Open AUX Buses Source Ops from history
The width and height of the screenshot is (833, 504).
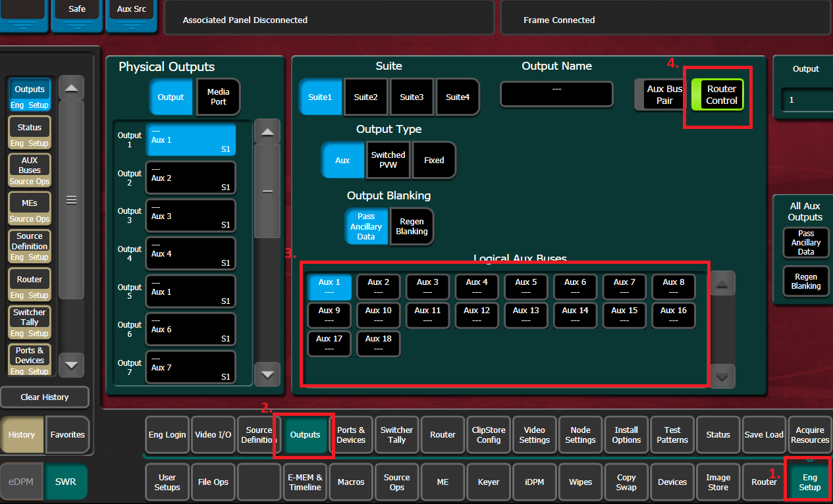(x=30, y=170)
